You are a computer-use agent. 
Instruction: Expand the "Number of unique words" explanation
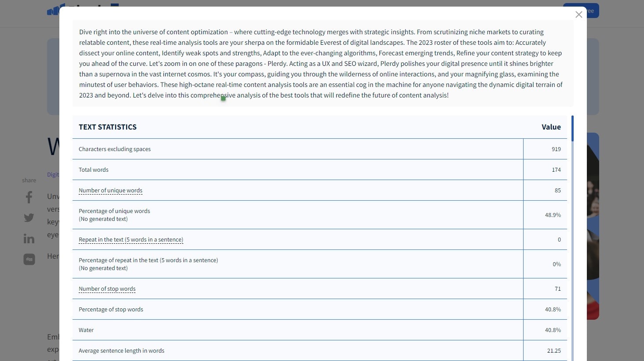point(110,190)
